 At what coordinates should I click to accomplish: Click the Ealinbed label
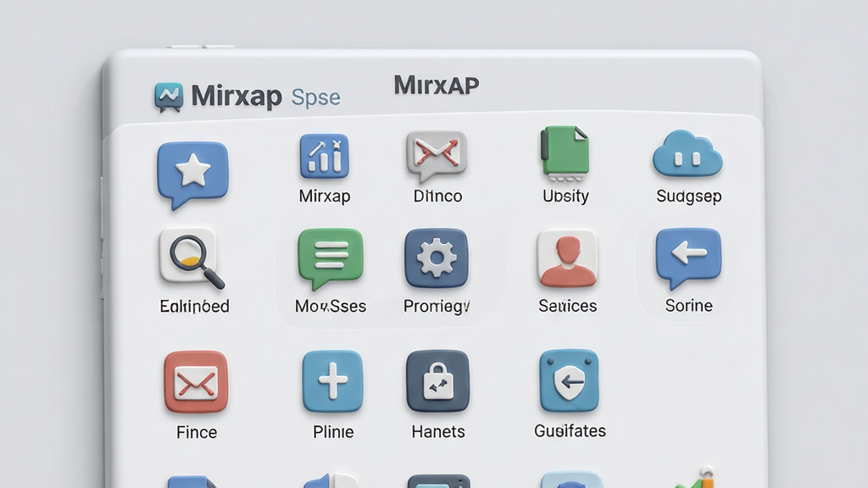194,306
